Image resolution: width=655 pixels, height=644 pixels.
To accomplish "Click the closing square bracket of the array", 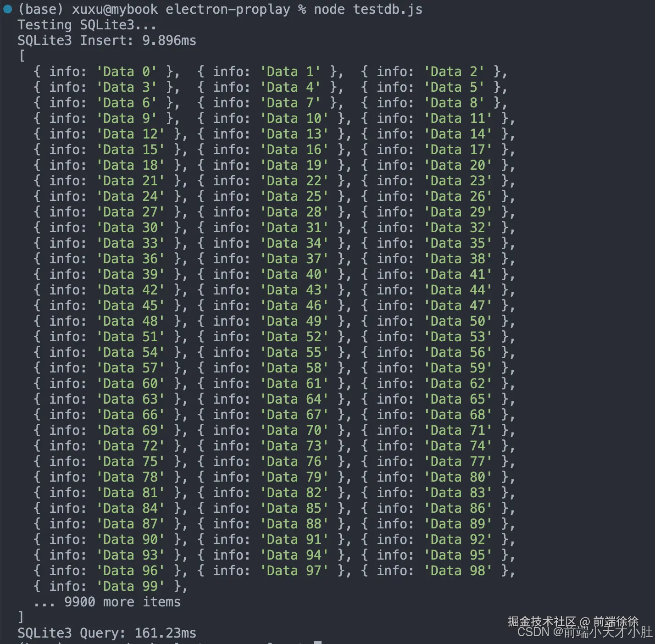I will coord(21,617).
